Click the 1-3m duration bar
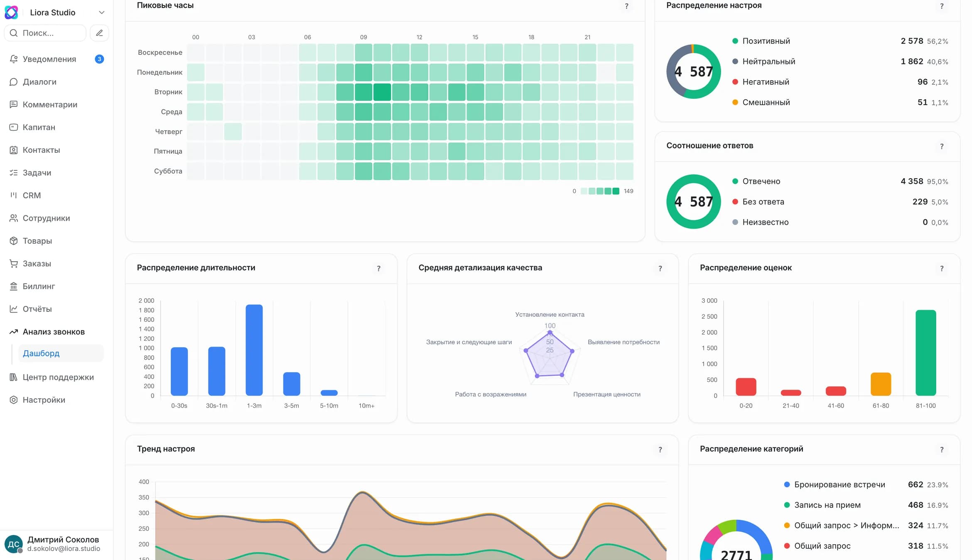The height and width of the screenshot is (560, 972). click(254, 350)
